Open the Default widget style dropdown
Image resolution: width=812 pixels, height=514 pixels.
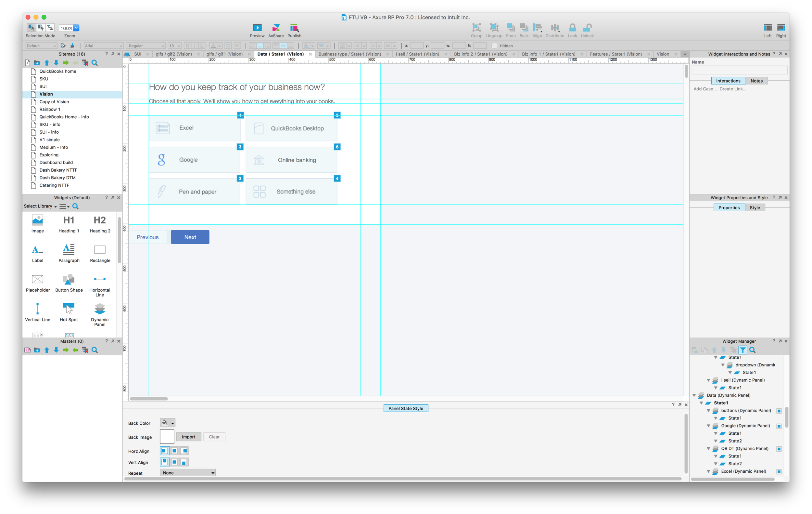pyautogui.click(x=41, y=46)
